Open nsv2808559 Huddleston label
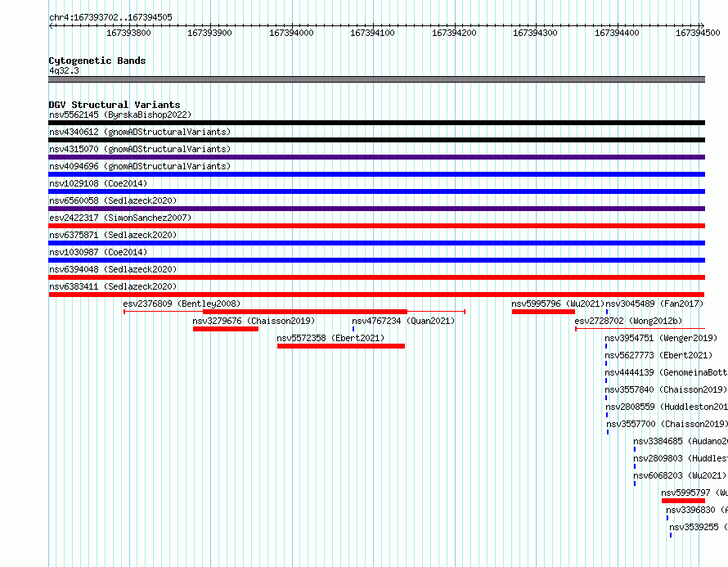The image size is (728, 567). pyautogui.click(x=667, y=407)
